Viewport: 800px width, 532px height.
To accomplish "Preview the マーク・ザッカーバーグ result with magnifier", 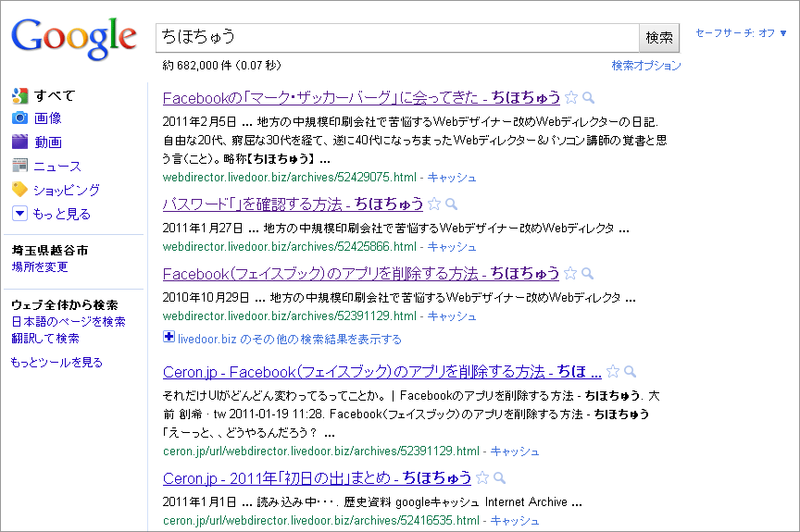I will pyautogui.click(x=588, y=97).
